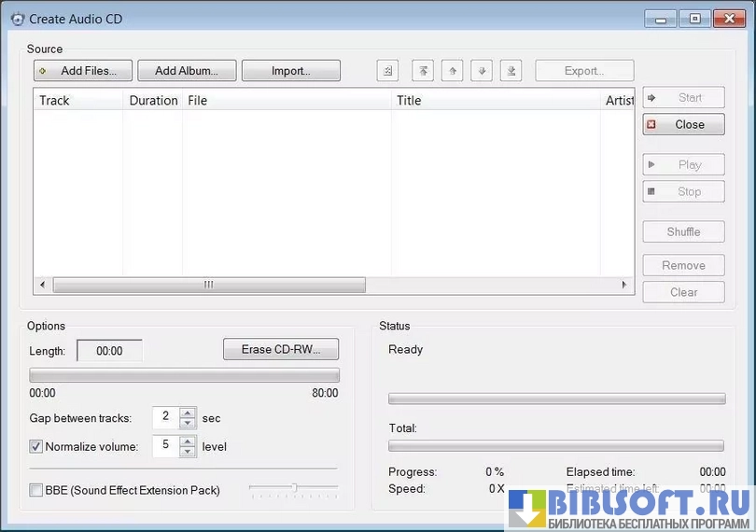Open the Add Files dialog
Viewport: 756px width, 532px height.
point(82,71)
